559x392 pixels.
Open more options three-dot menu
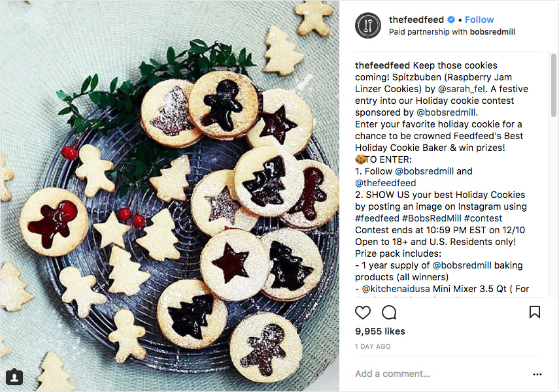coord(537,374)
